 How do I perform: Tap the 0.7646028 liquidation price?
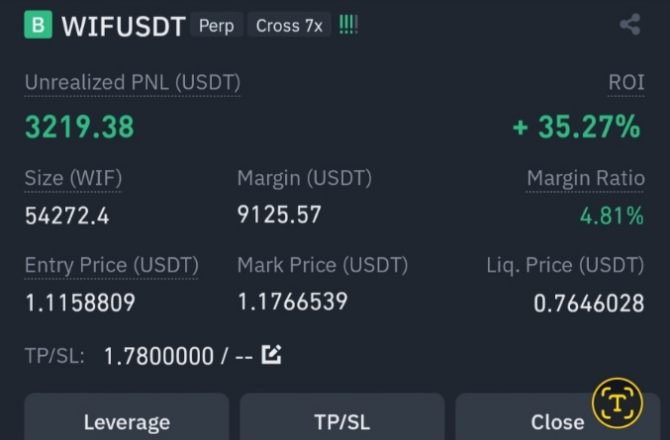click(x=589, y=303)
